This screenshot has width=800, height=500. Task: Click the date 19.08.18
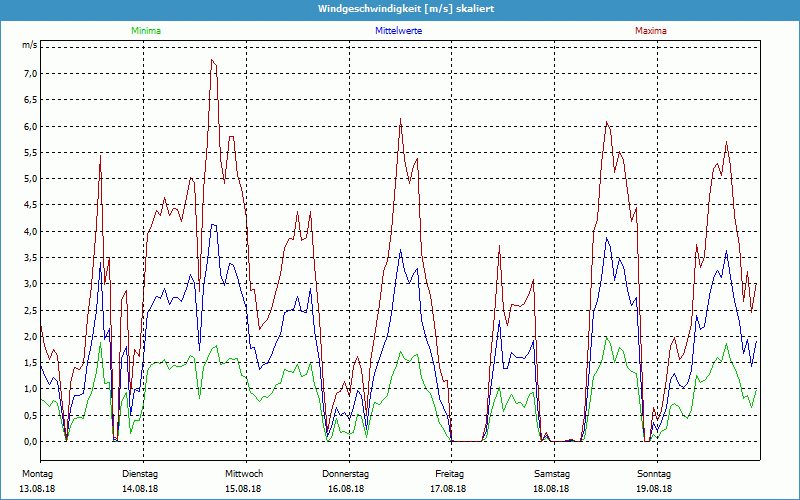coord(654,489)
